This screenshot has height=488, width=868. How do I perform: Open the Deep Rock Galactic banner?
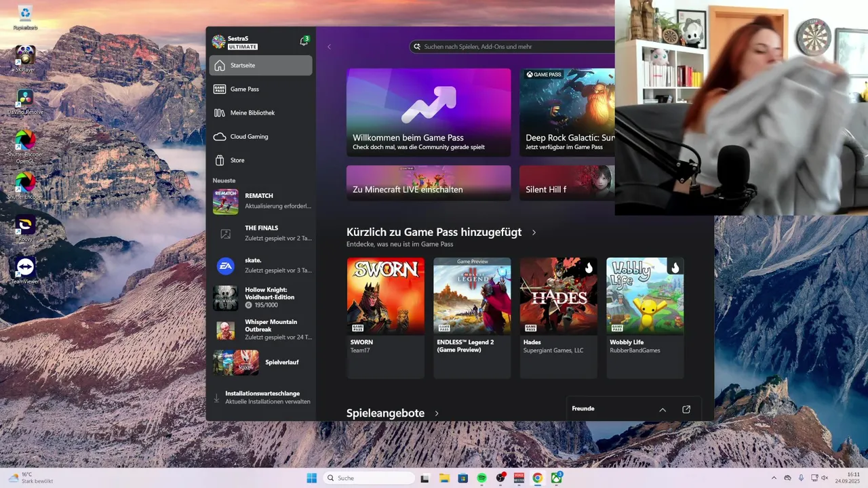tap(567, 113)
